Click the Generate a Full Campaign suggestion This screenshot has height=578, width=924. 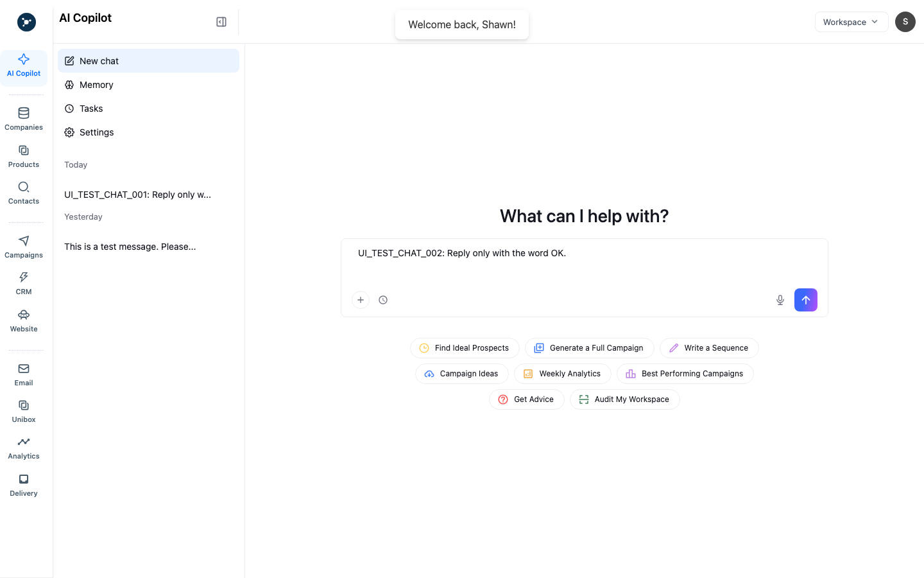(590, 348)
